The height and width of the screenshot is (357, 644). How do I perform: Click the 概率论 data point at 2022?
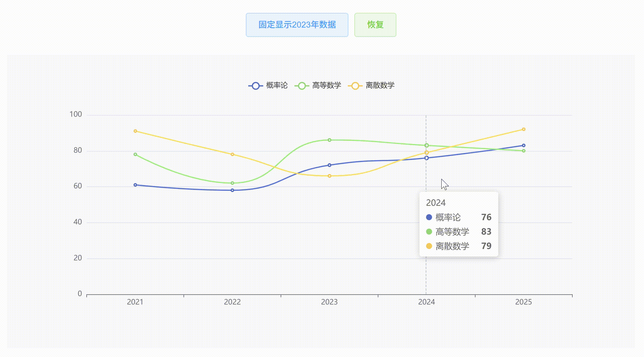coord(232,190)
